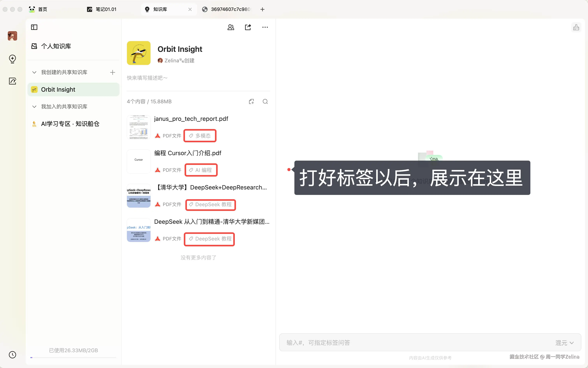Add a new shared knowledge base with plus
Screen dimensions: 588x368
[112, 72]
